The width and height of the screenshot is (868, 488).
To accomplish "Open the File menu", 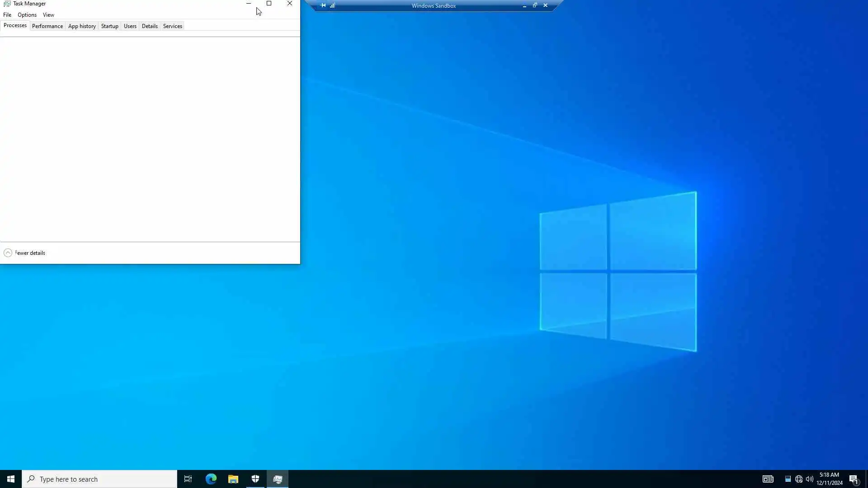I will tap(7, 15).
